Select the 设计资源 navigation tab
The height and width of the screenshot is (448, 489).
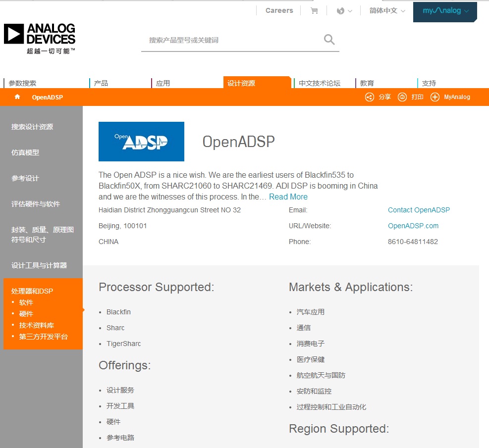257,83
